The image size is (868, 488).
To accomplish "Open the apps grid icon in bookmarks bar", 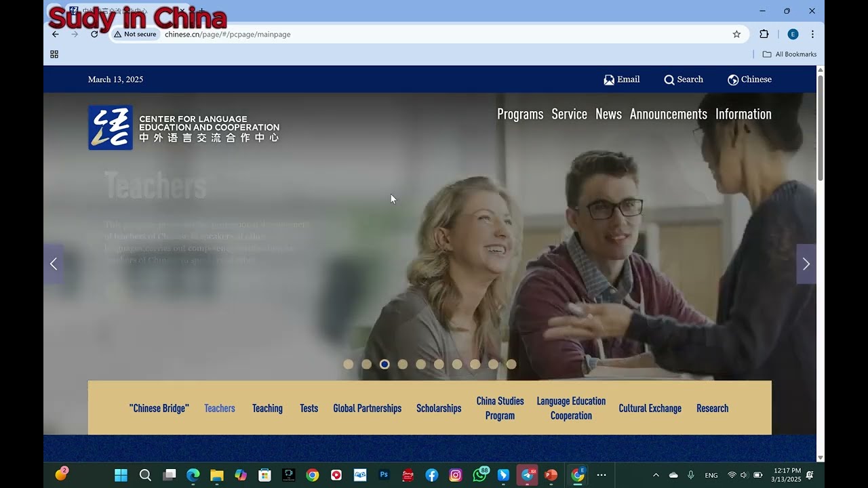I will pyautogui.click(x=54, y=54).
